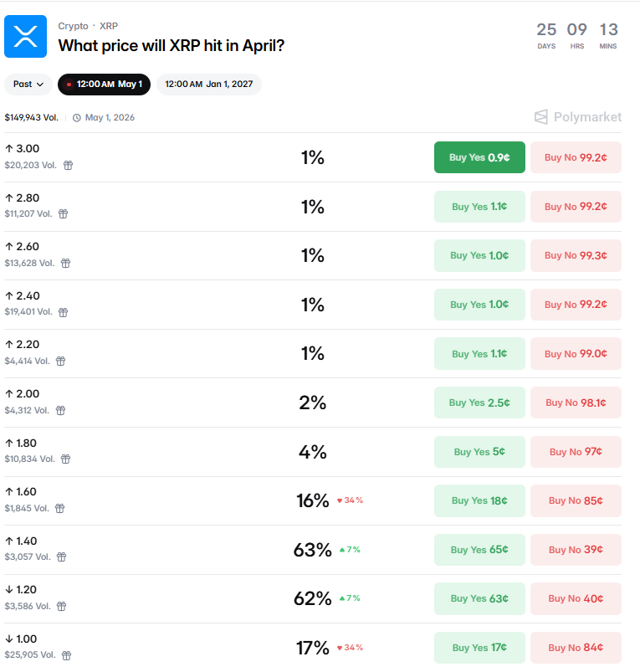The width and height of the screenshot is (640, 672).
Task: Click the 63% probability value for 1.40
Action: coord(313,549)
